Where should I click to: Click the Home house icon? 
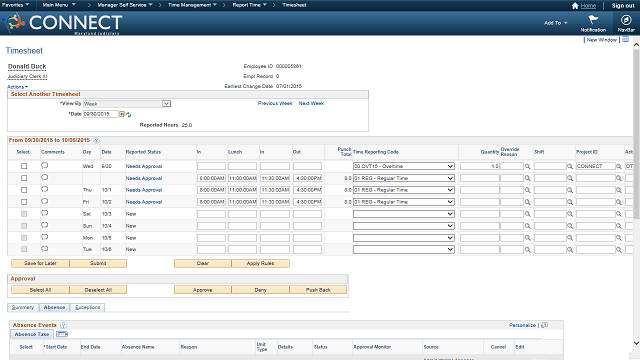point(575,6)
